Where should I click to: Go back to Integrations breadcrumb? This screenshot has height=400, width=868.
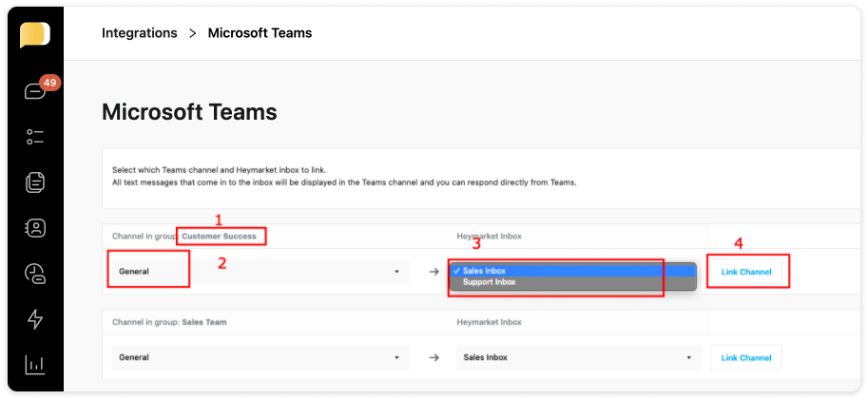coord(140,33)
